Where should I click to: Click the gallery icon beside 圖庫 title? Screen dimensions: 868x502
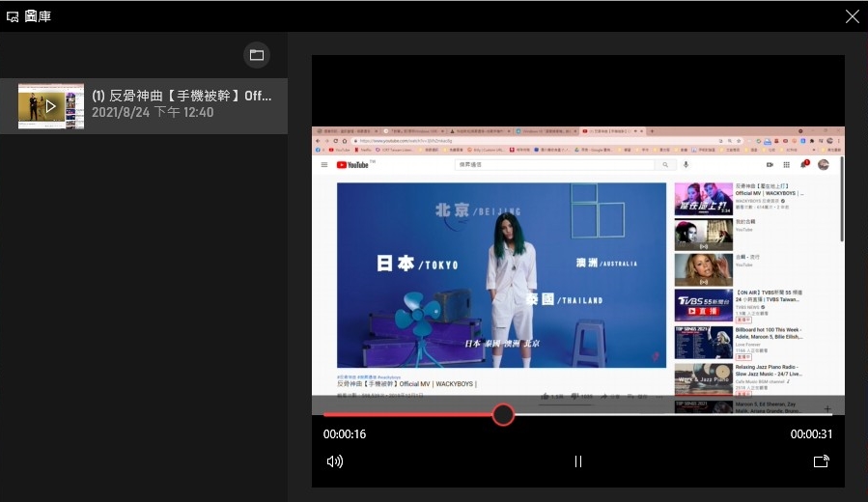pyautogui.click(x=13, y=16)
